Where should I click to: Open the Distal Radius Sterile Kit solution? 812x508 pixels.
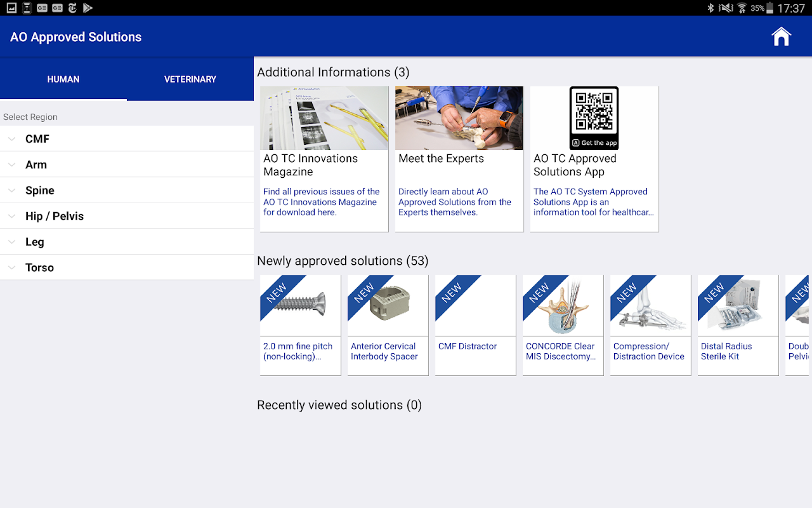(x=738, y=324)
